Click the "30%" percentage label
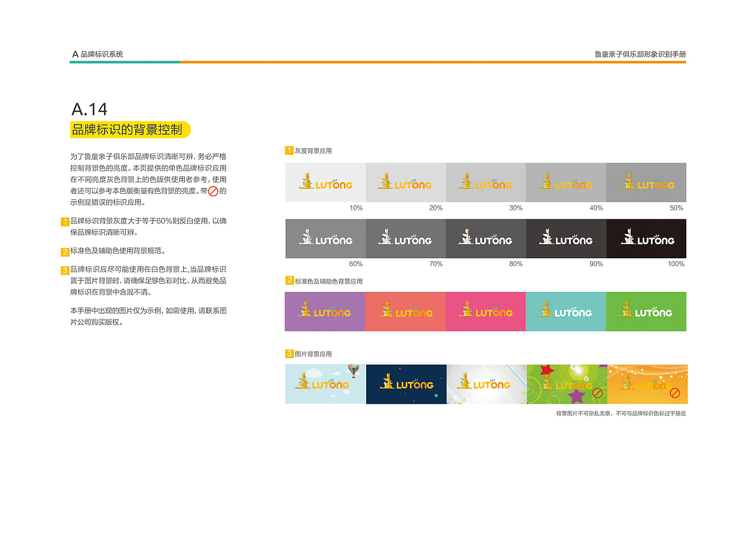This screenshot has height=539, width=756. click(516, 208)
